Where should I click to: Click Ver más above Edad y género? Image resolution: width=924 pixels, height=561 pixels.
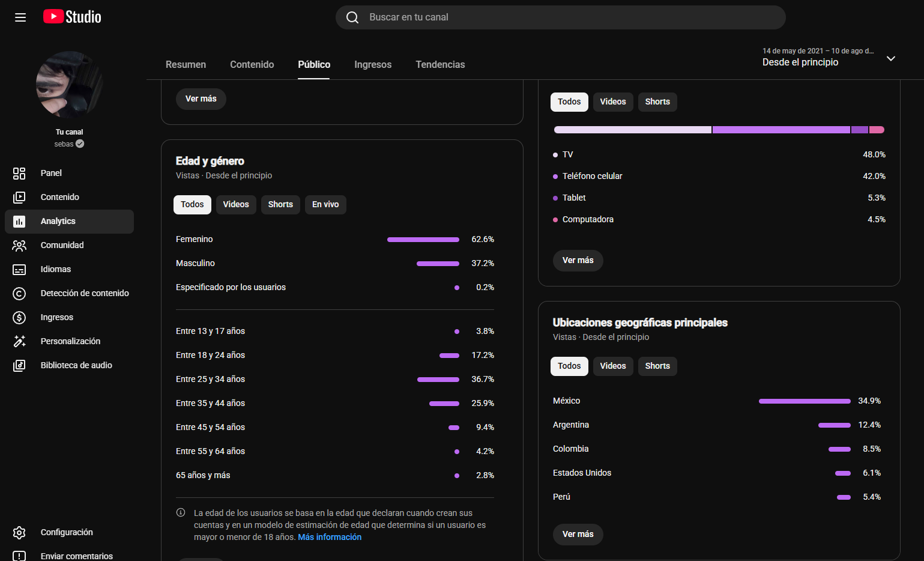point(201,99)
